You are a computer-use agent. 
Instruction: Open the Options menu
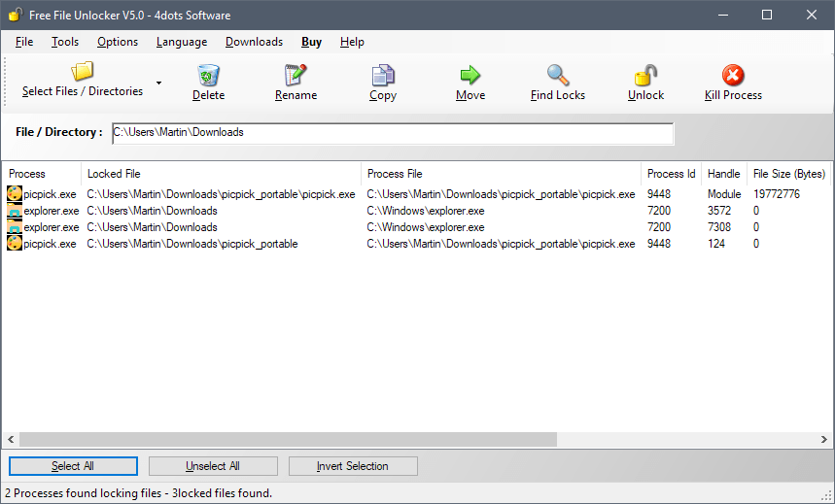pos(118,42)
